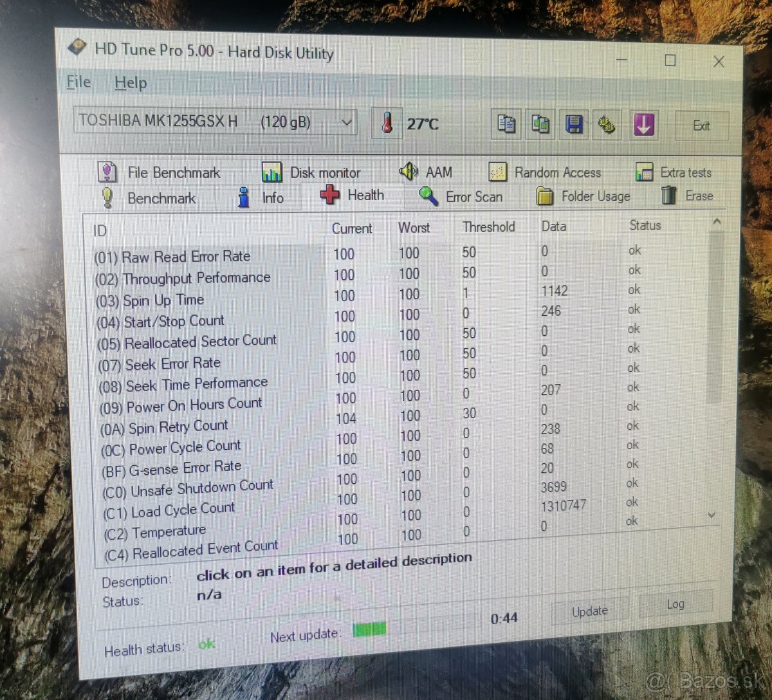Click the Next update progress bar

click(416, 627)
